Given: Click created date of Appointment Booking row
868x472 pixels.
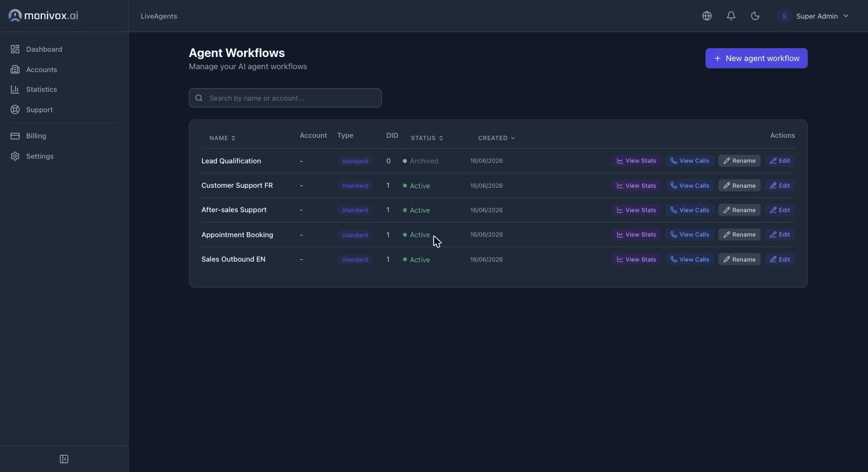Looking at the screenshot, I should pos(486,235).
